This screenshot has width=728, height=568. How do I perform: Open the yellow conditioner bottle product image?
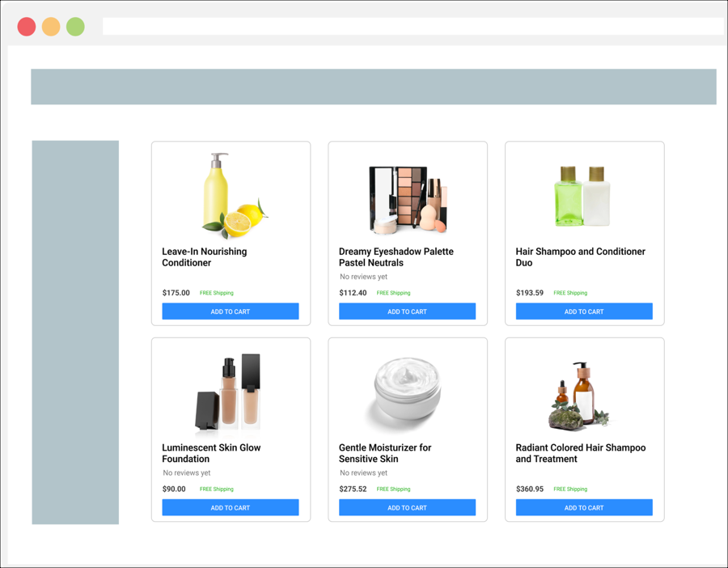tap(235, 195)
